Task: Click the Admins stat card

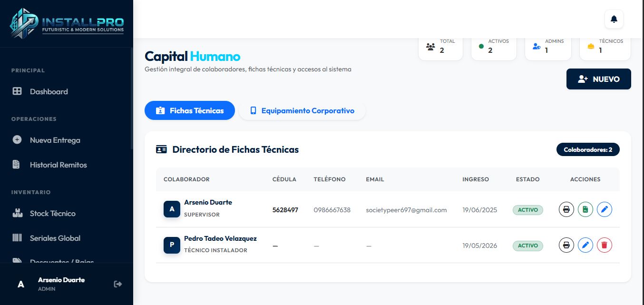Action: coord(548,49)
